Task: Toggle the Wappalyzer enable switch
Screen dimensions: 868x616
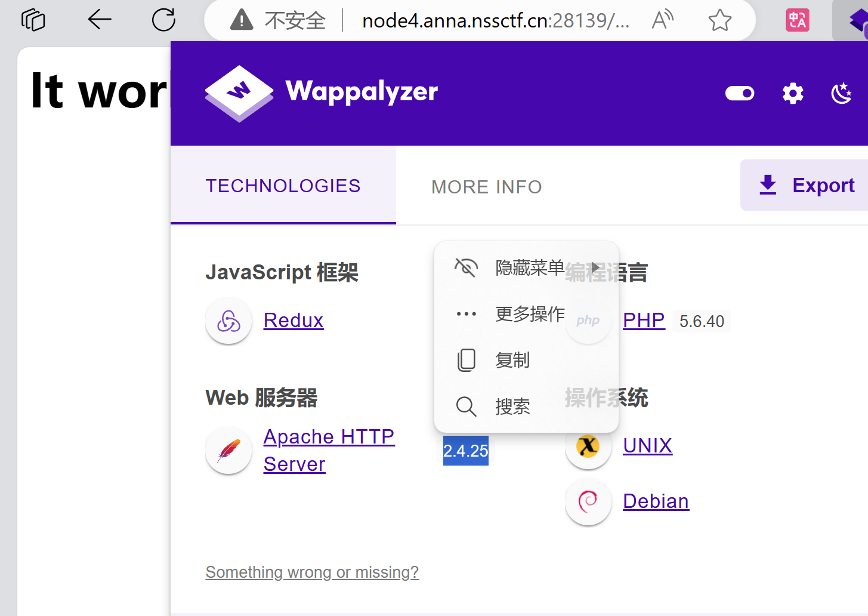Action: (740, 94)
